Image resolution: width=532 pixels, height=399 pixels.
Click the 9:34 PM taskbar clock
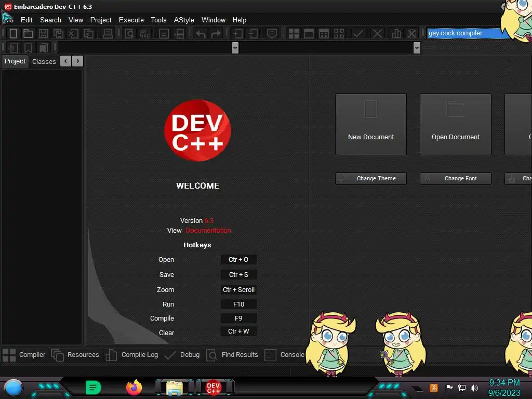point(504,383)
